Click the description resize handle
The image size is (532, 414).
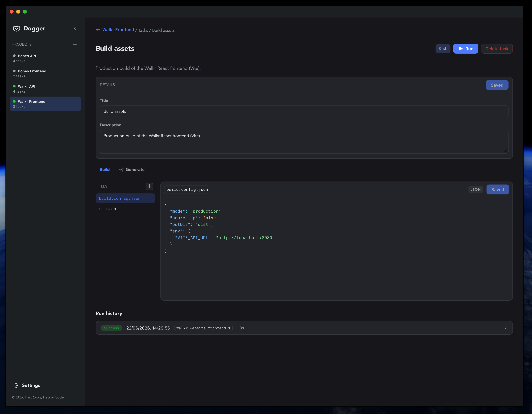click(x=505, y=151)
